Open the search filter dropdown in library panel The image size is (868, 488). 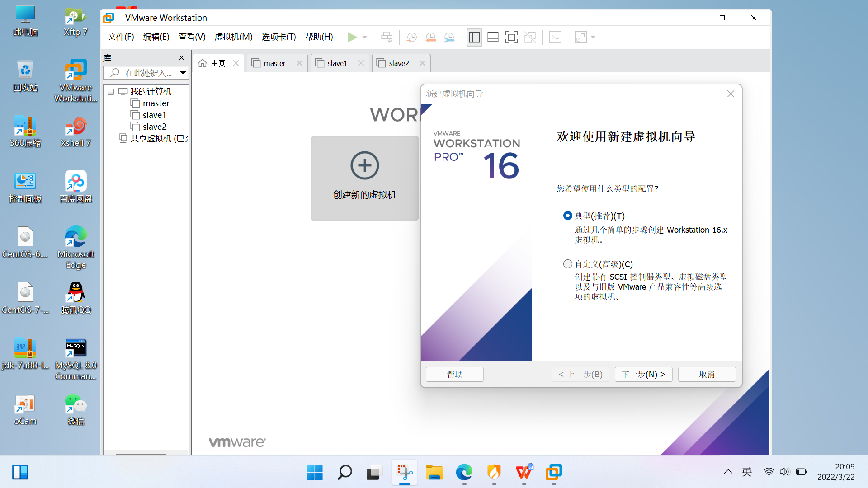click(x=183, y=72)
